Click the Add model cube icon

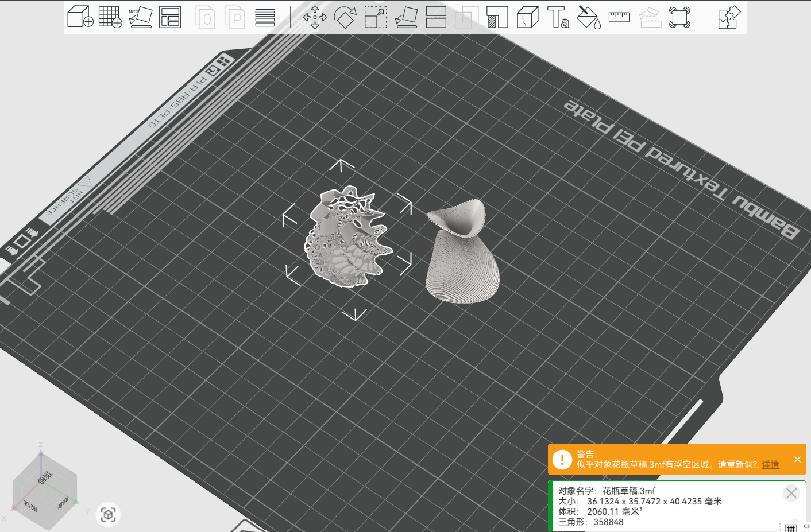point(80,17)
